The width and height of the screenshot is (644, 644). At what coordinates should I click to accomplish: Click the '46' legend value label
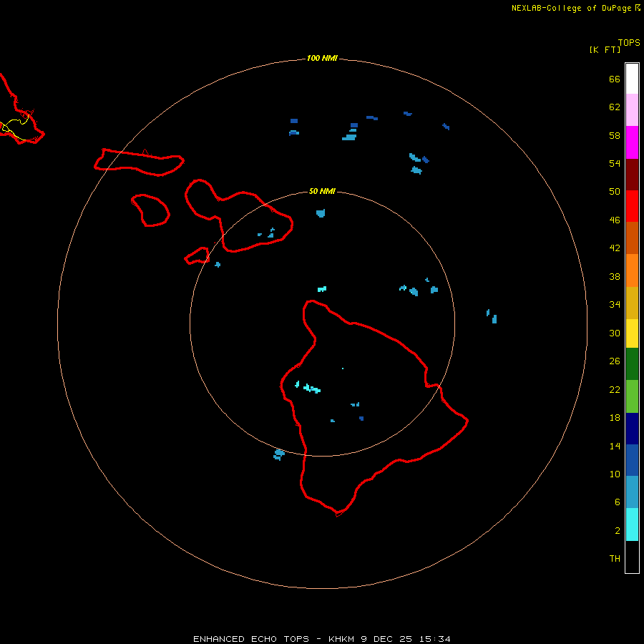[x=615, y=220]
